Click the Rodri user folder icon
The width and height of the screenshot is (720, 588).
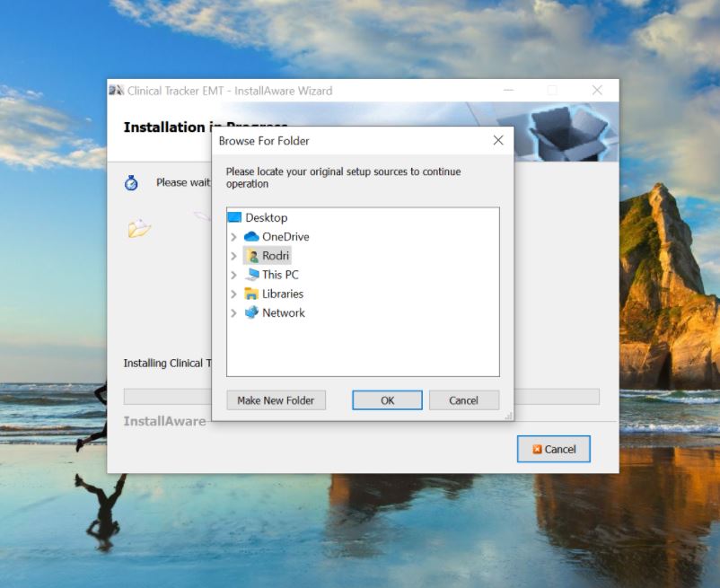[x=251, y=256]
